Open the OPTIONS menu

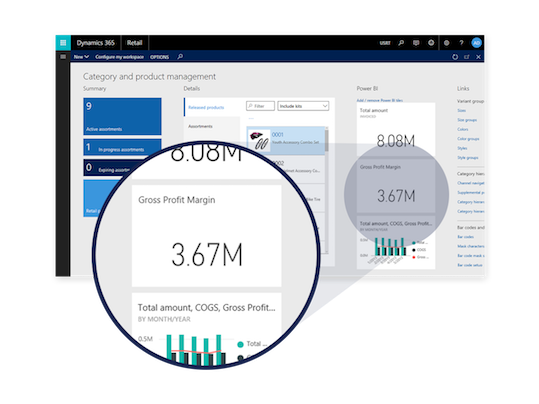(160, 57)
